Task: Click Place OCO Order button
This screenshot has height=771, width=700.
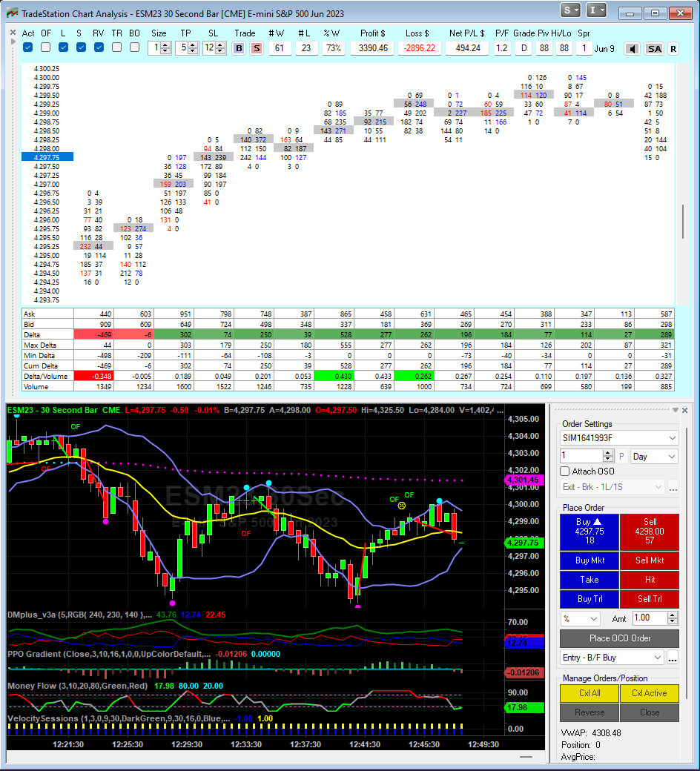Action: coord(619,638)
